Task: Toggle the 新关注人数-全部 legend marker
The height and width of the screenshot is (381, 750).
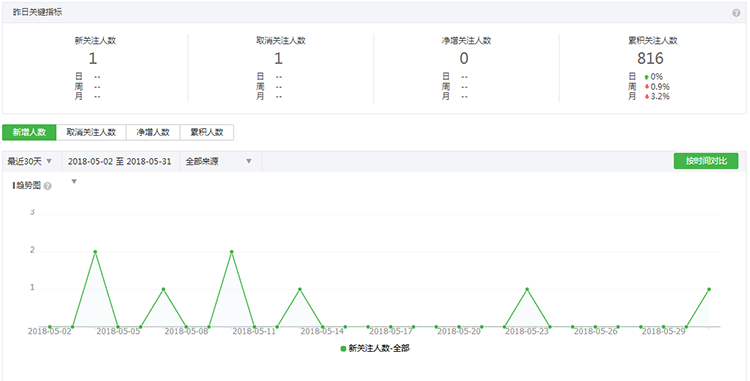Action: click(343, 348)
